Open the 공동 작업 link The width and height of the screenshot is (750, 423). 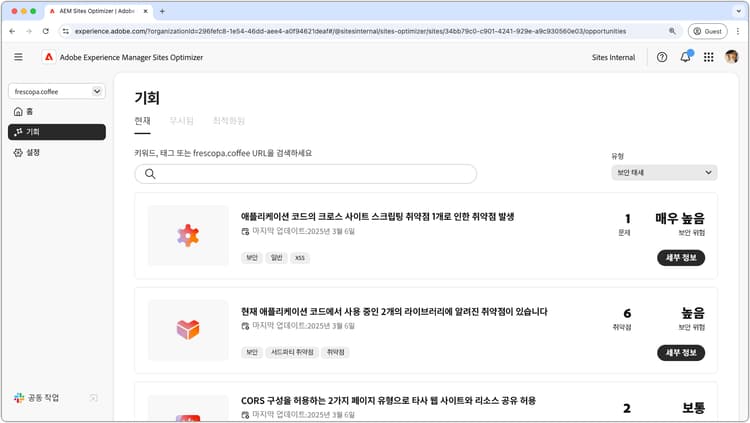pos(44,398)
